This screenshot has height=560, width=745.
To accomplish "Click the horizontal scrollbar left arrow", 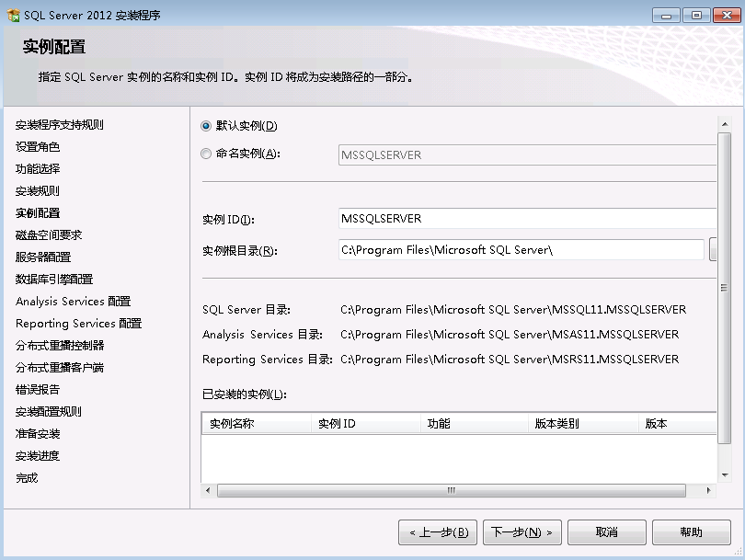I will (208, 490).
